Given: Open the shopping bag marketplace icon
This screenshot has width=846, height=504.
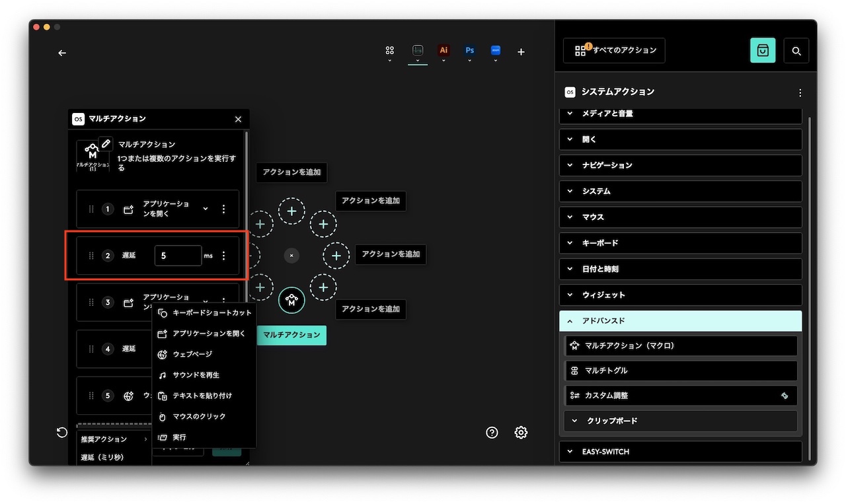Looking at the screenshot, I should click(x=763, y=51).
